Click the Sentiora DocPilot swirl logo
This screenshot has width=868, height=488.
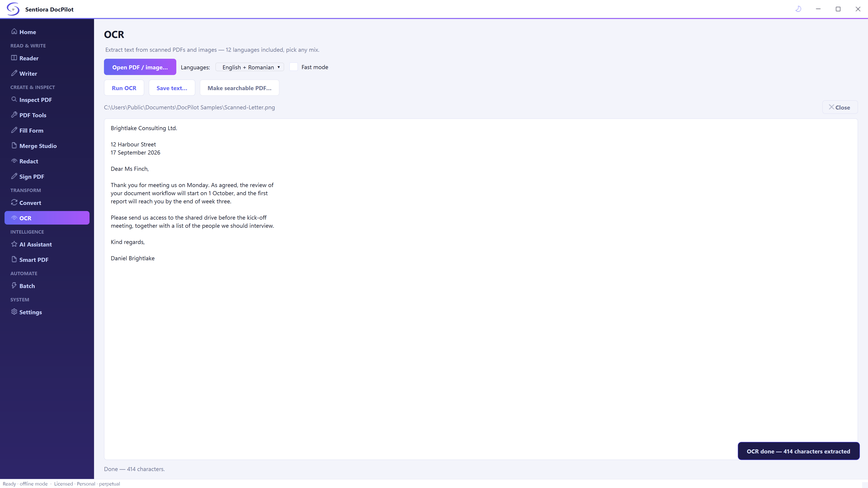tap(13, 9)
